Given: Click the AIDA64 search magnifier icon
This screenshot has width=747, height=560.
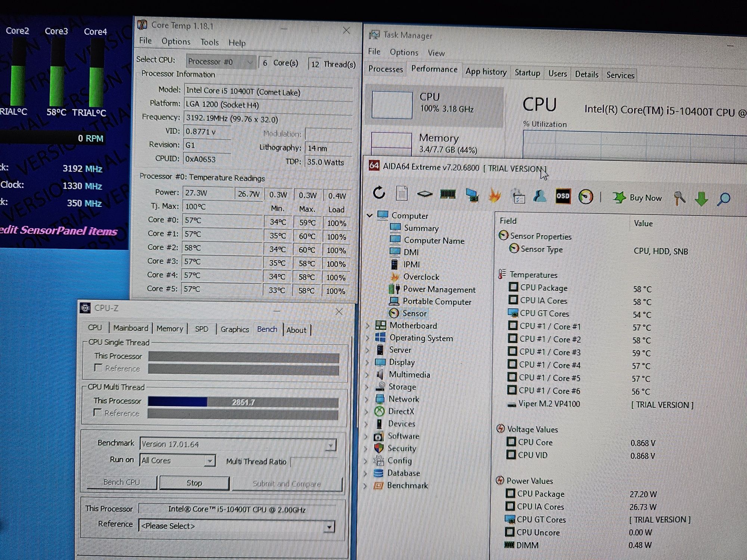Looking at the screenshot, I should coord(724,199).
